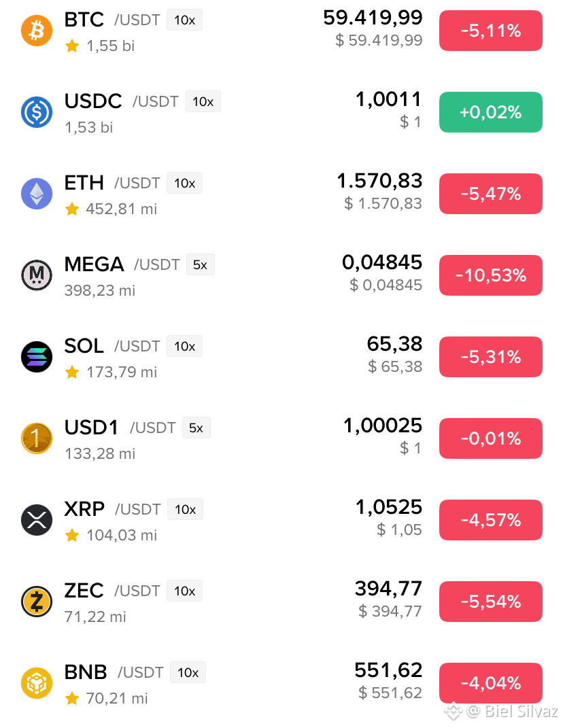Click the USDC +0,02% green badge

(490, 112)
